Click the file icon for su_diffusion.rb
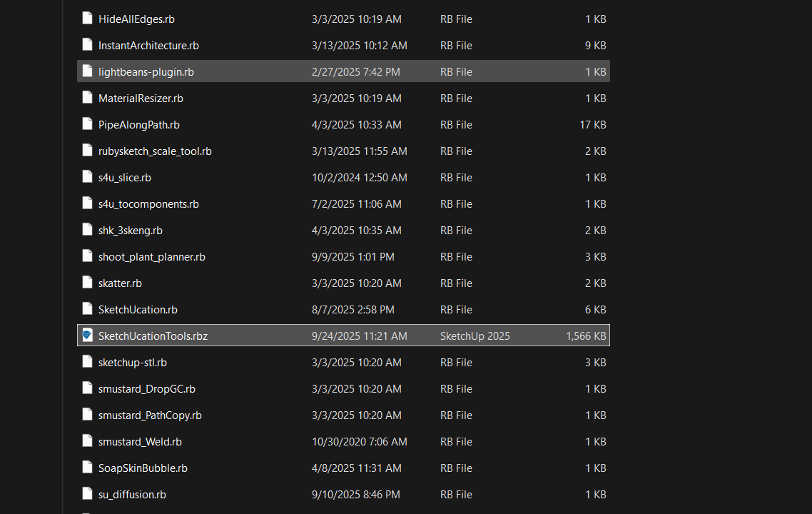 pyautogui.click(x=87, y=494)
